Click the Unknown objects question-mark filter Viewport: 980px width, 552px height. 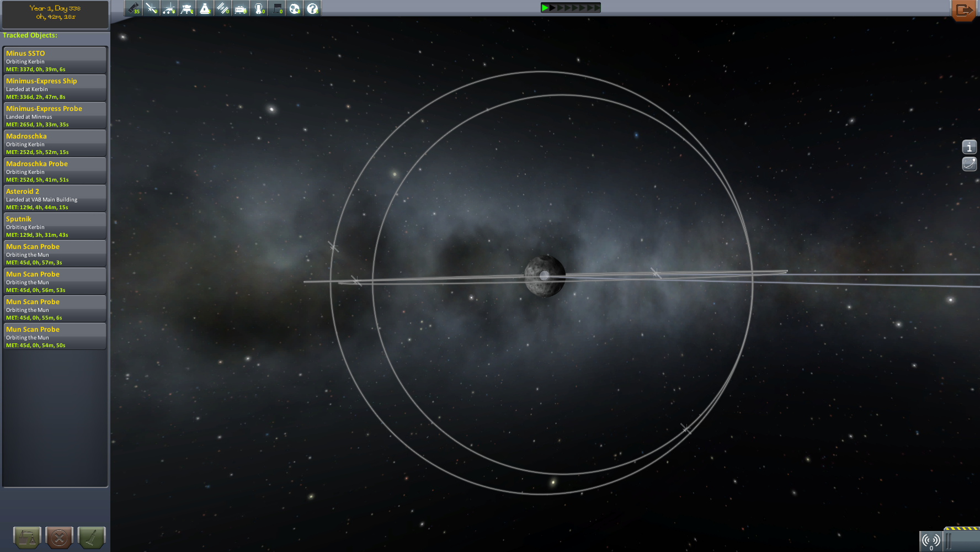[312, 8]
